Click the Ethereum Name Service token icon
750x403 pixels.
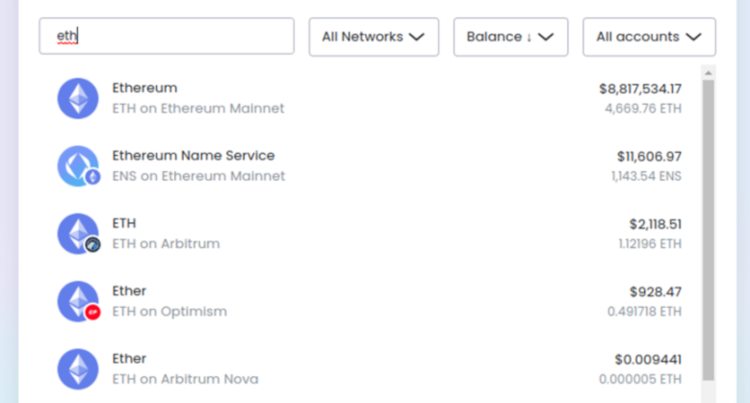click(78, 166)
